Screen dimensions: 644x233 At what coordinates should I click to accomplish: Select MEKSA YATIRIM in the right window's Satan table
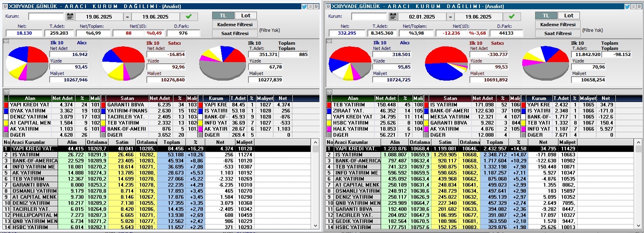[472, 117]
